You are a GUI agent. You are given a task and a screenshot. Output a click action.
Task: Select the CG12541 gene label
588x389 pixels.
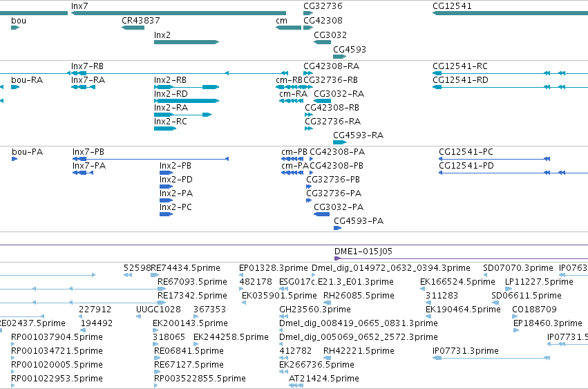pyautogui.click(x=452, y=6)
